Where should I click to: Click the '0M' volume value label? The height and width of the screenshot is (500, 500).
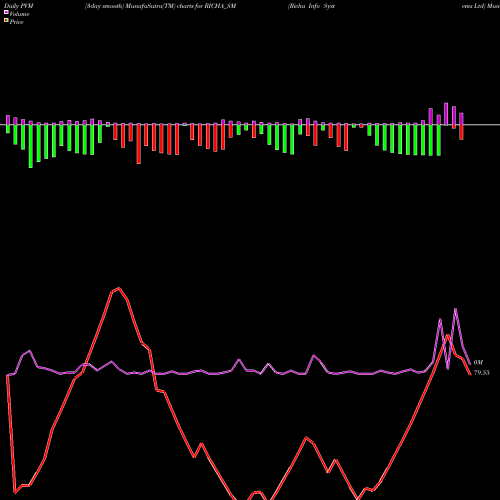[x=478, y=362]
